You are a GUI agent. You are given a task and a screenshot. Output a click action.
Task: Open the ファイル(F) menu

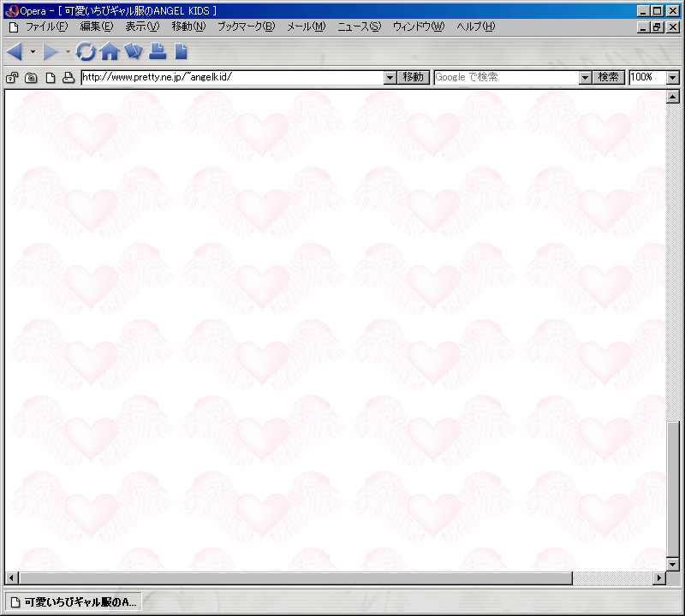[x=47, y=27]
